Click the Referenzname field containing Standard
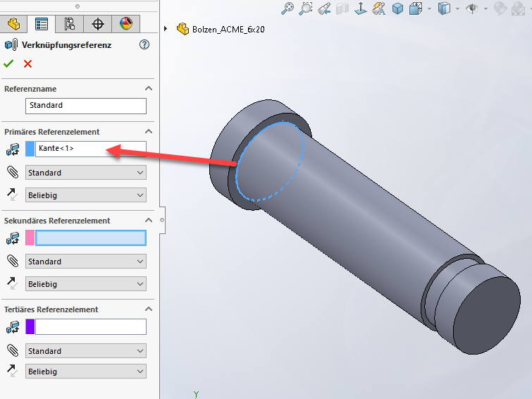The width and height of the screenshot is (532, 399). coord(86,106)
